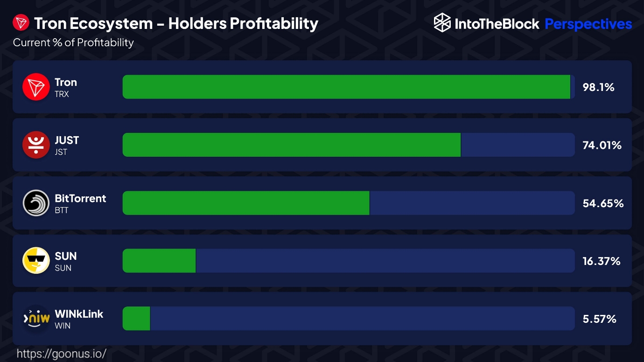
Task: Click the Tron logo beside the title
Action: [21, 23]
